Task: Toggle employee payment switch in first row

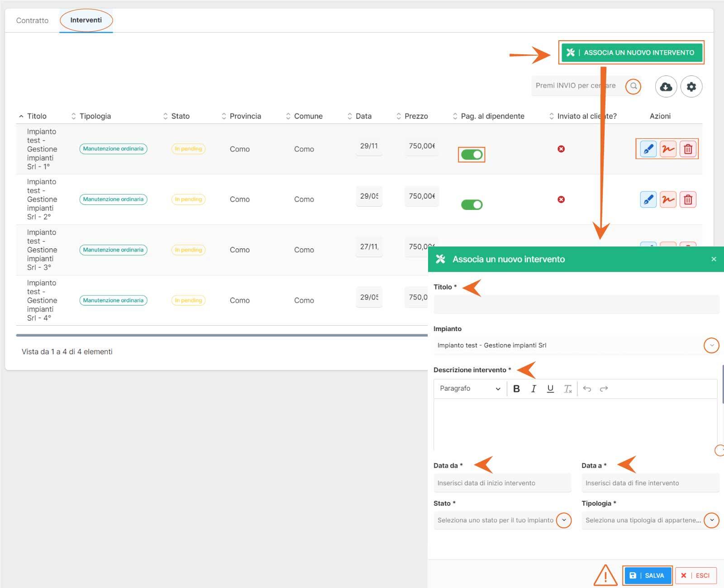Action: tap(472, 155)
